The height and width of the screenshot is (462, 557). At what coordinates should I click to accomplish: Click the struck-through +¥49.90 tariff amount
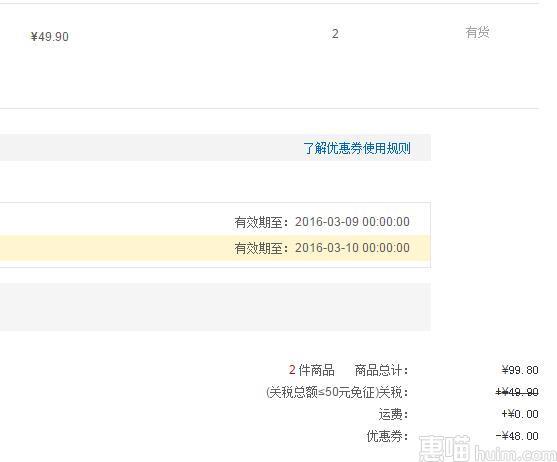coord(518,392)
